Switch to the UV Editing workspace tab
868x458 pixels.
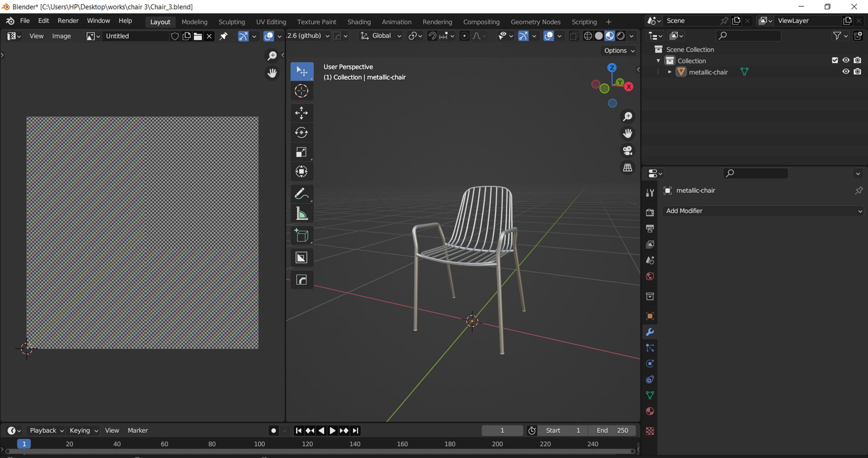271,22
